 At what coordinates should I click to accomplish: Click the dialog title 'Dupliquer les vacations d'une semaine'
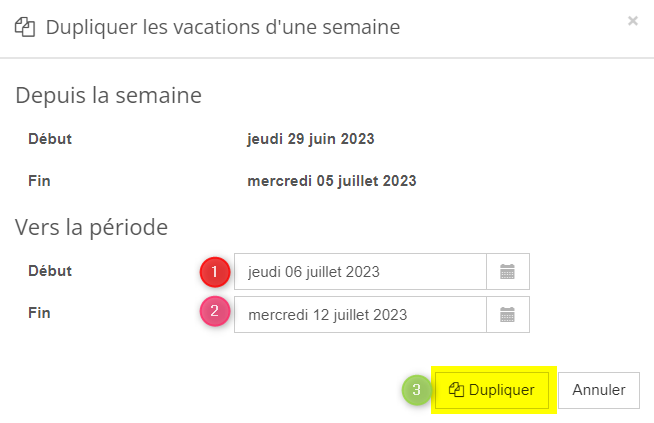[x=223, y=27]
